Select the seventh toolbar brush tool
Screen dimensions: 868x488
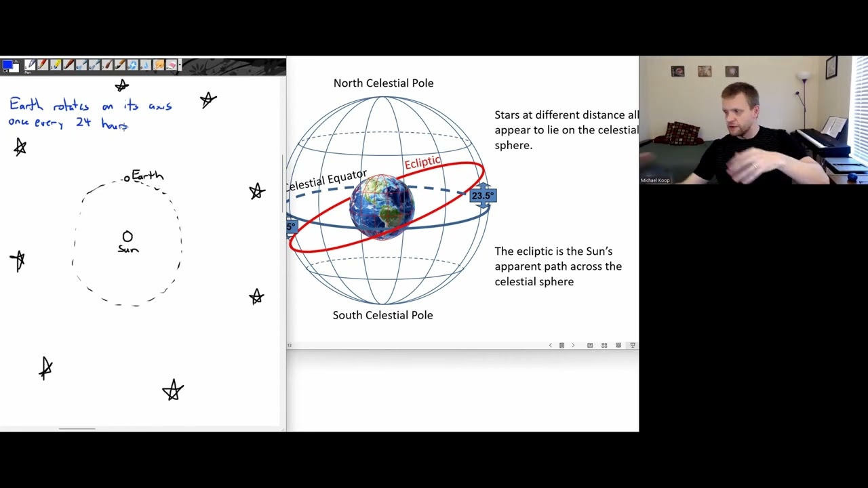107,65
